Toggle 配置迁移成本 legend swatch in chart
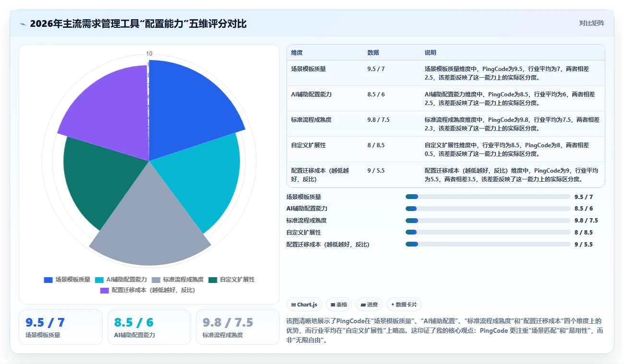Screen dimensions: 624x364 tap(105, 290)
